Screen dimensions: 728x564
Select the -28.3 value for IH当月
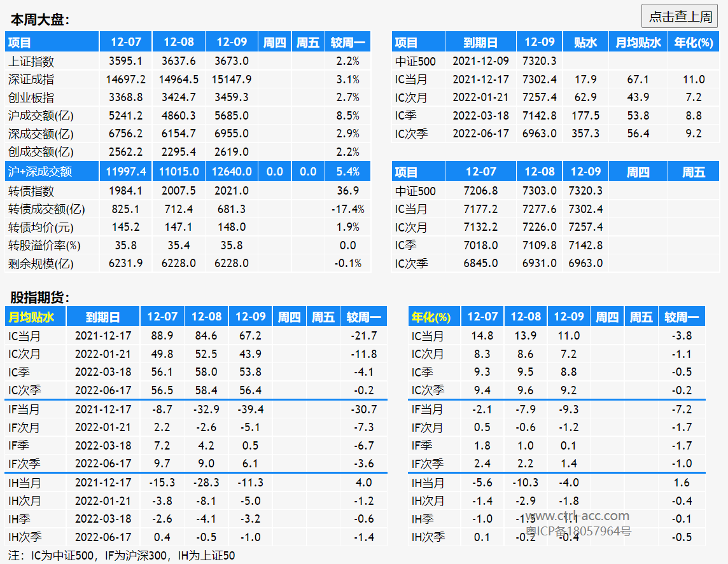point(206,483)
